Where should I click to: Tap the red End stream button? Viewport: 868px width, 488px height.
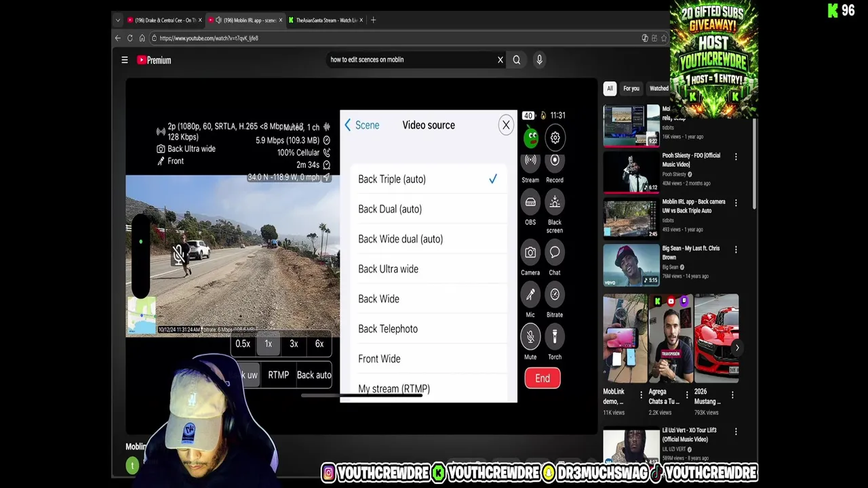tap(542, 378)
